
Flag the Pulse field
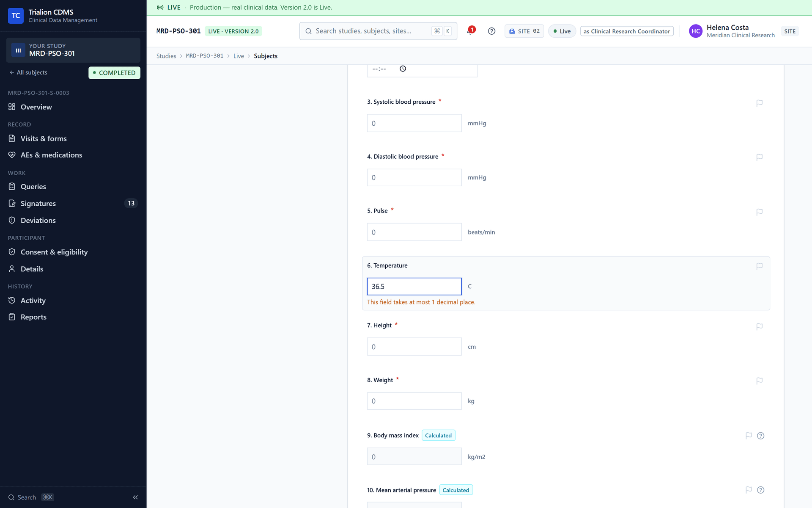point(759,212)
